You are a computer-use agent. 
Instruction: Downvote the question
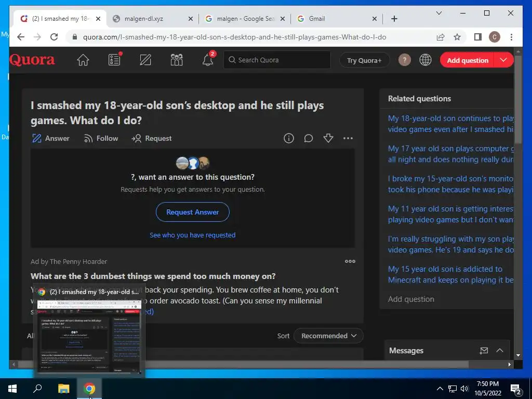point(328,138)
